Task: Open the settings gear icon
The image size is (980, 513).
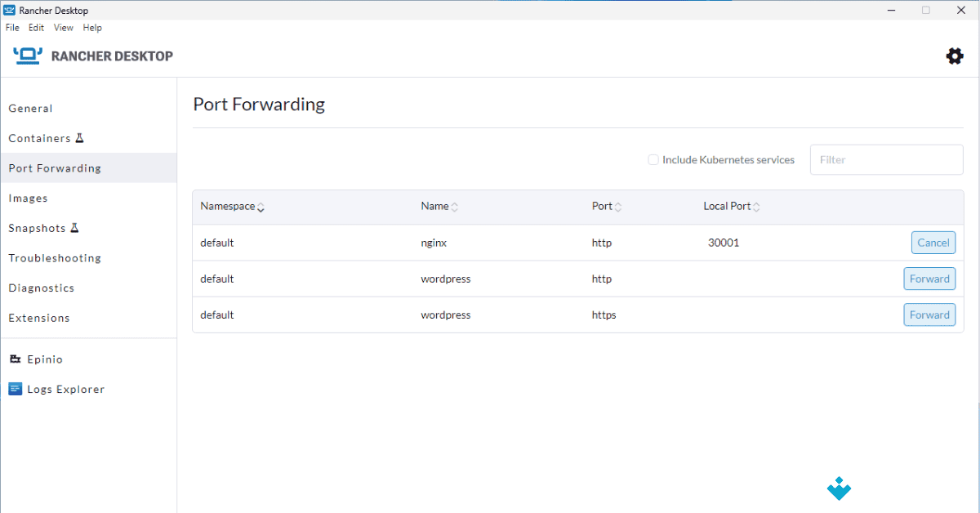Action: point(954,56)
